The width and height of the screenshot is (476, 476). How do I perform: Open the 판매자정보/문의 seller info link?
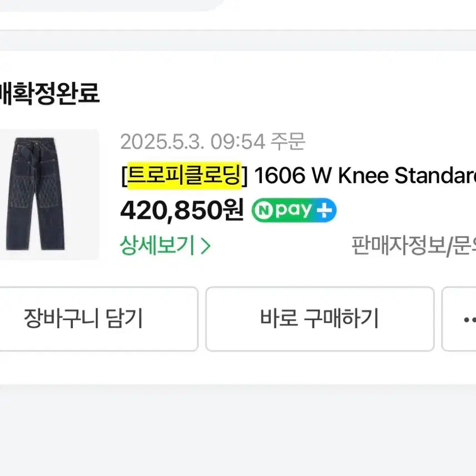pyautogui.click(x=414, y=245)
